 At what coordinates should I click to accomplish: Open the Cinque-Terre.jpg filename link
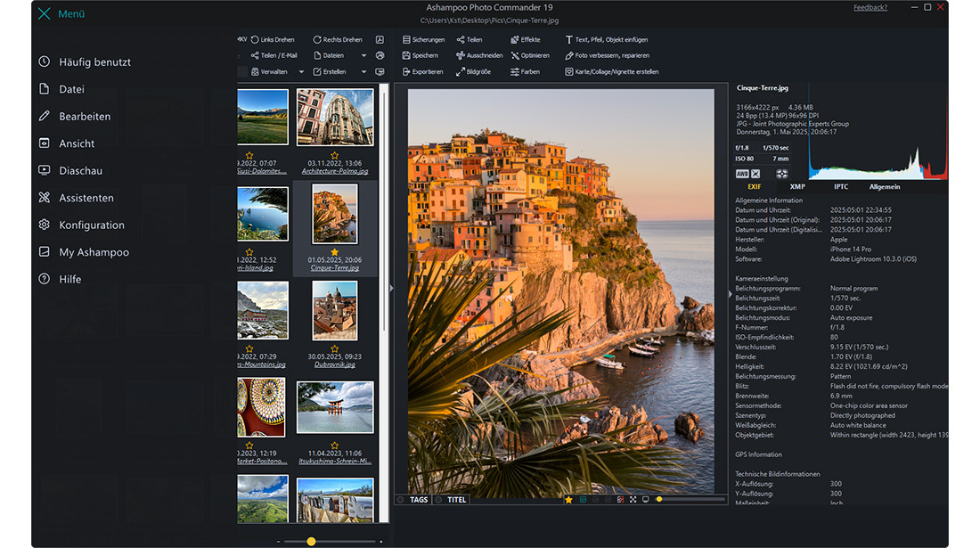pos(335,268)
